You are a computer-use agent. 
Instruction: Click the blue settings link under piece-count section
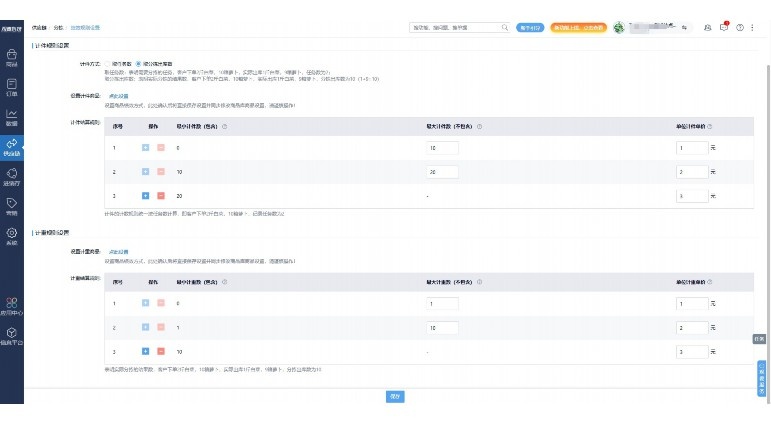(119, 96)
